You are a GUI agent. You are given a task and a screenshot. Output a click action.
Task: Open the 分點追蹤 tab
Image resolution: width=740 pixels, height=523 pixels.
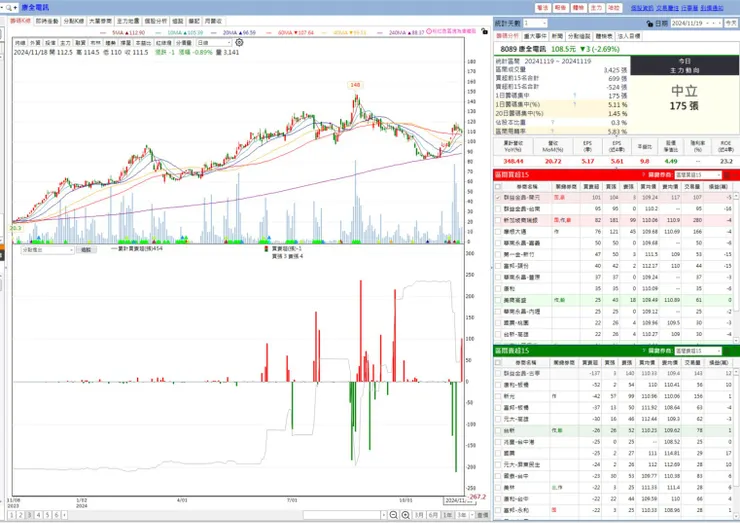click(x=579, y=36)
